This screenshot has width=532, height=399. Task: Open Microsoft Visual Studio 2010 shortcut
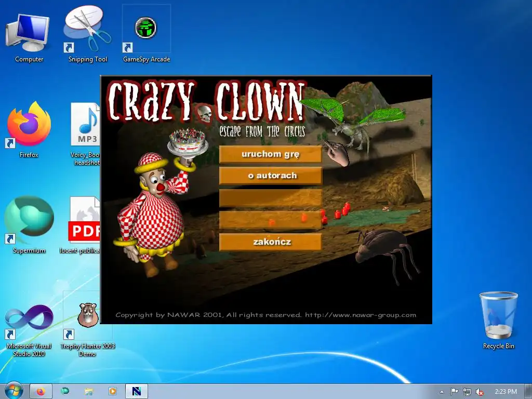[29, 329]
